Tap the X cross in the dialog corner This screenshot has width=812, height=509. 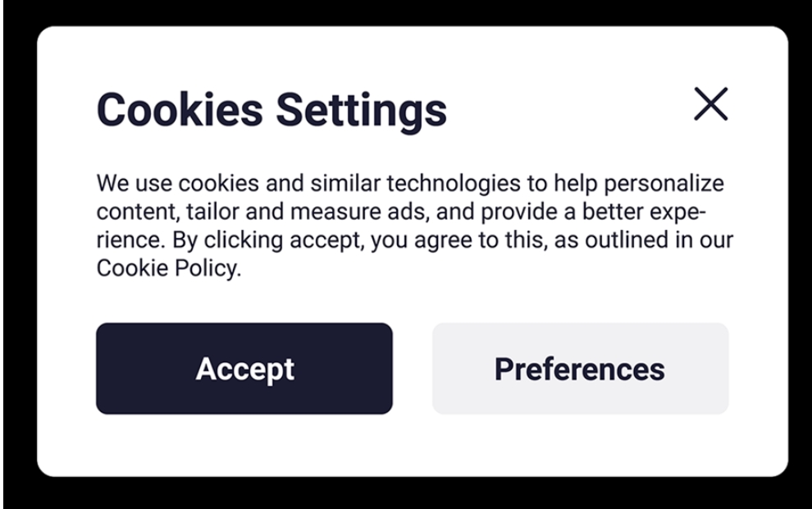coord(710,103)
